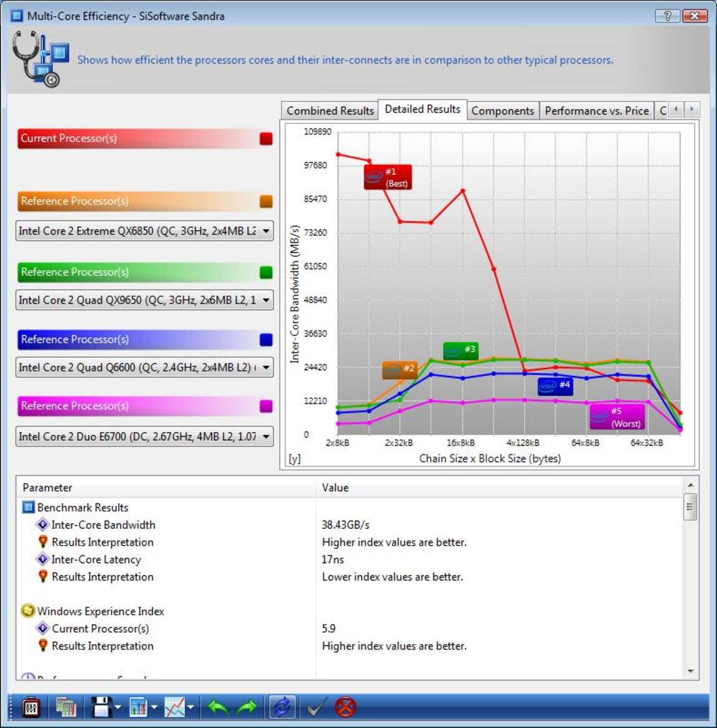Go back with the green left arrow

coord(218,707)
